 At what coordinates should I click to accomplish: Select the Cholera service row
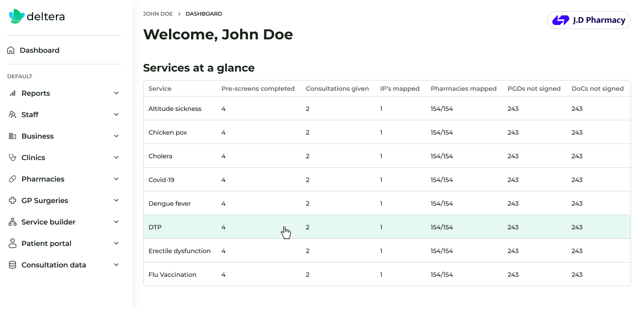(387, 156)
